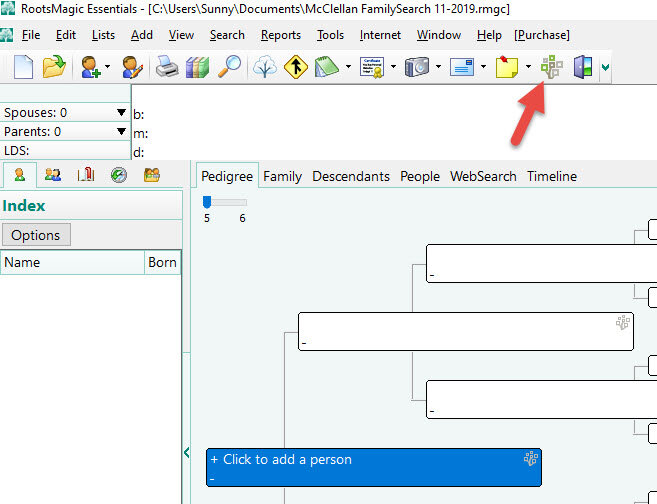Open the View menu
657x504 pixels.
[181, 35]
